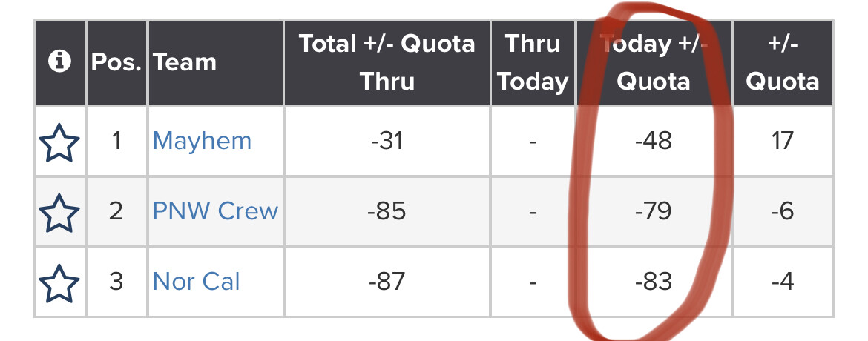Image resolution: width=868 pixels, height=341 pixels.
Task: Click the Today +/- Quota column header
Action: tap(654, 62)
